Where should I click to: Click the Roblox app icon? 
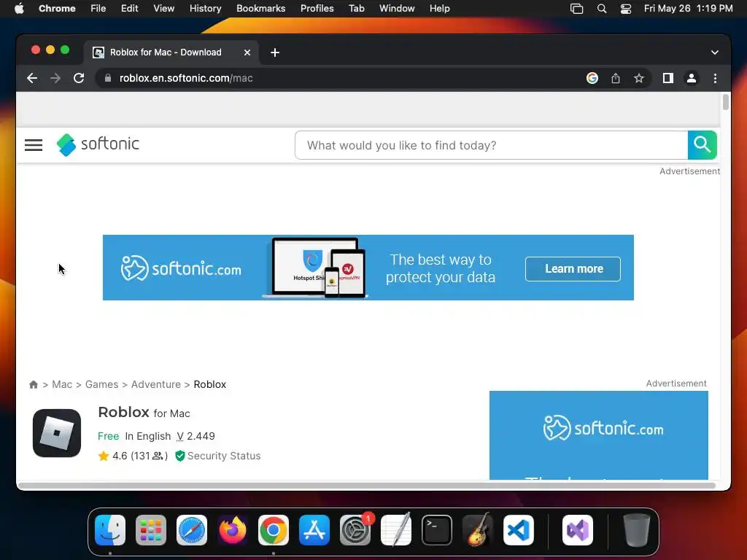pos(57,433)
